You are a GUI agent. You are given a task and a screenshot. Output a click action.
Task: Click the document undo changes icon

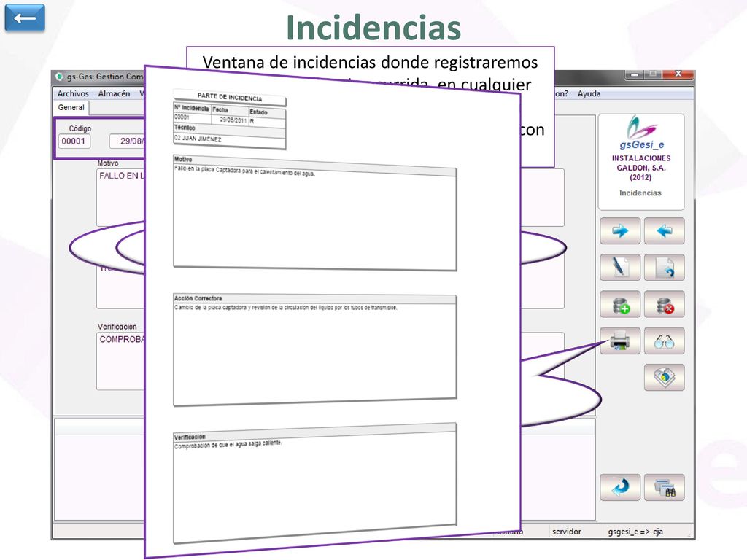click(x=664, y=267)
